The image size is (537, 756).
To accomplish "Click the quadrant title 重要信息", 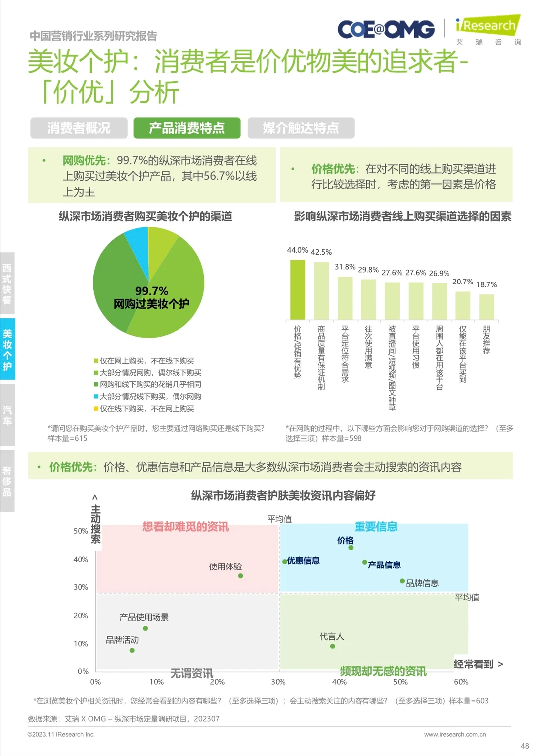I will tap(376, 527).
